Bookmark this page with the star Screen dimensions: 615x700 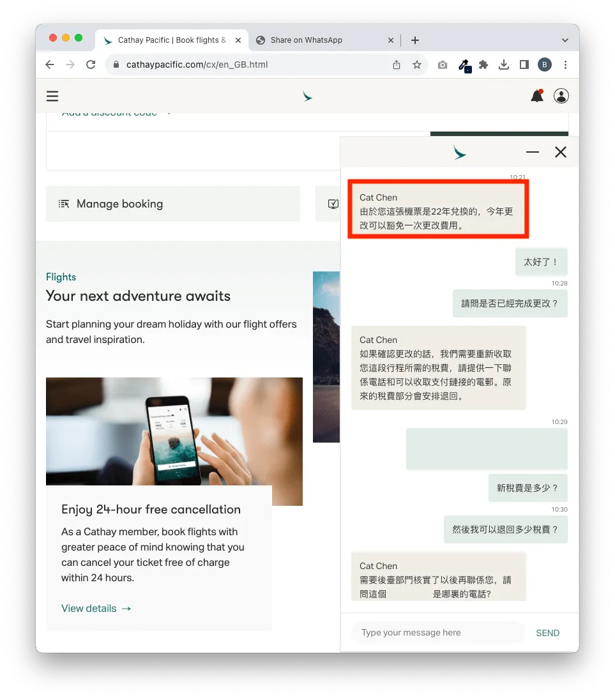click(417, 65)
